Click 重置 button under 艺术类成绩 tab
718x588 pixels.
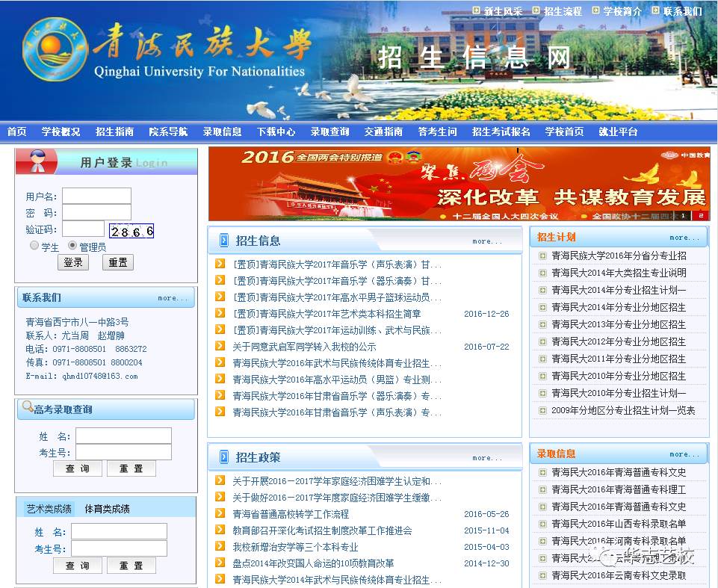131,566
